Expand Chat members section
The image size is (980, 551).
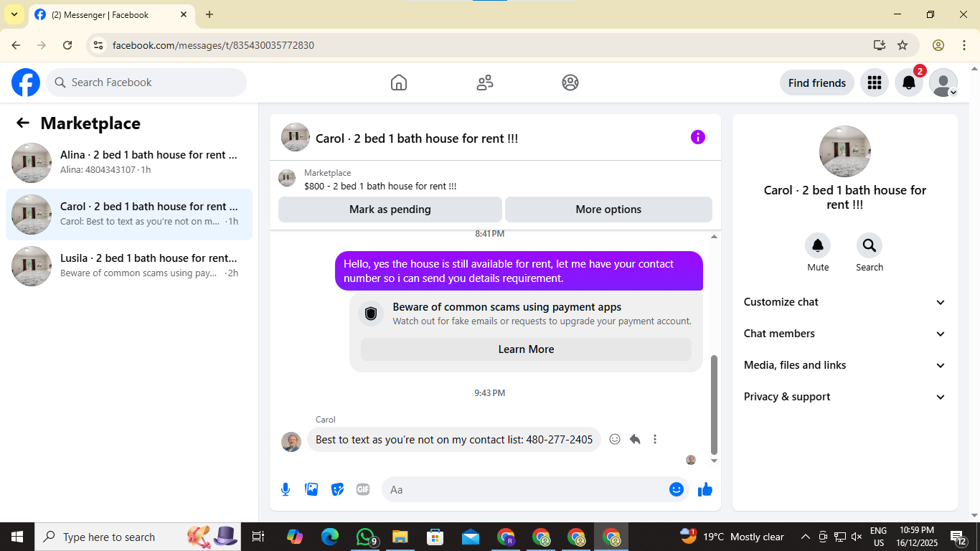click(845, 334)
